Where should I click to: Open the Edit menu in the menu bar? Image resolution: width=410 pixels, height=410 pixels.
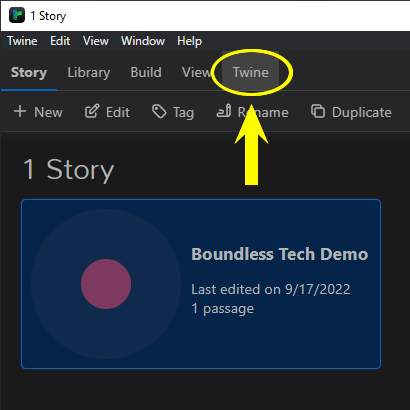60,41
